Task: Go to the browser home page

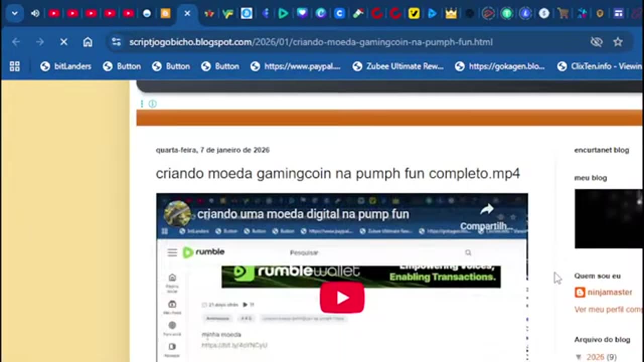Action: click(88, 42)
